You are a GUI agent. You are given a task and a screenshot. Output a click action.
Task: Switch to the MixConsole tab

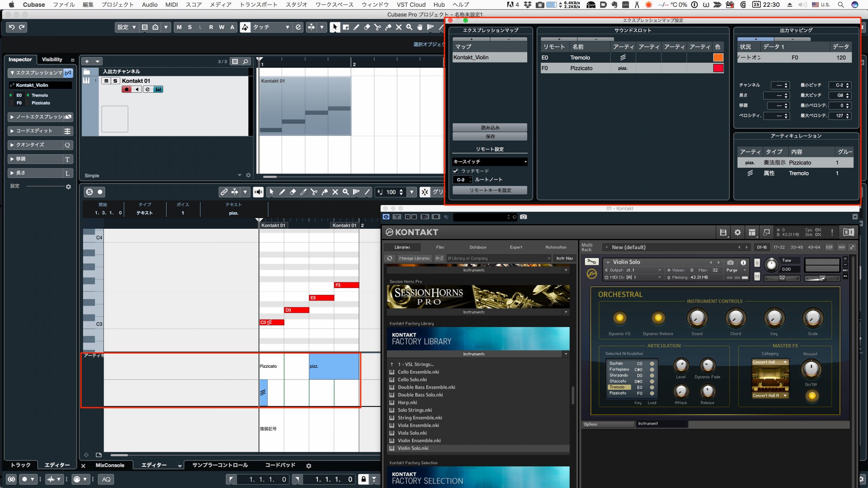[x=110, y=465]
